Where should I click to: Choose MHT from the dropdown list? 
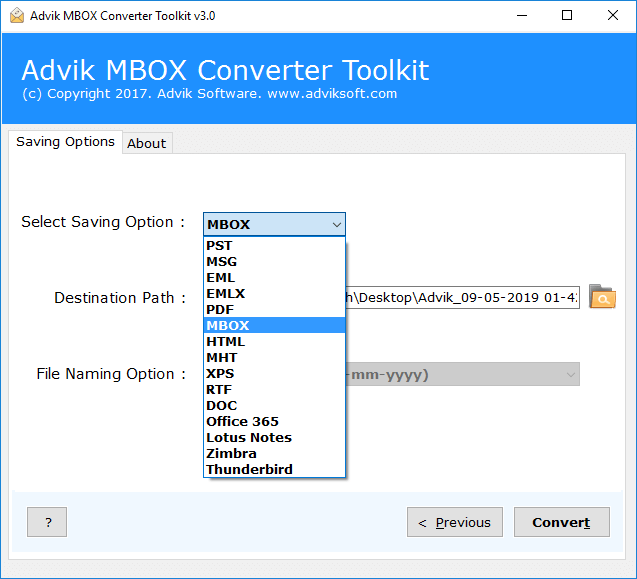[274, 358]
